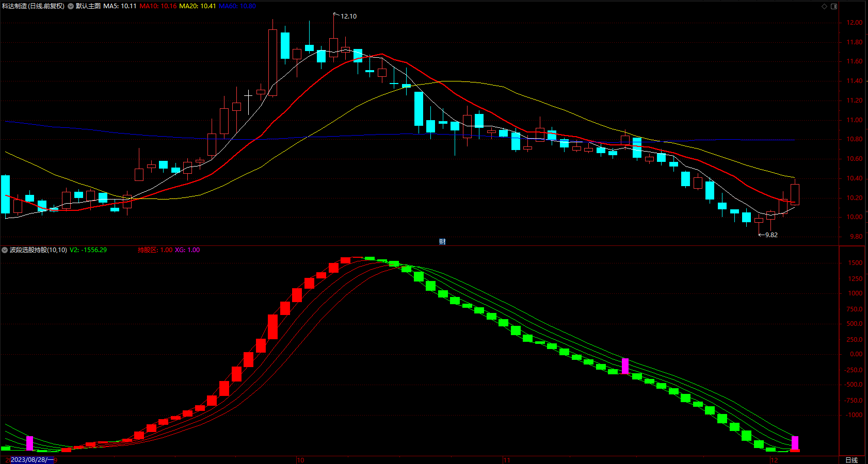868x464 pixels.
Task: Click the 日线 period button at bottom-right
Action: coord(851,460)
